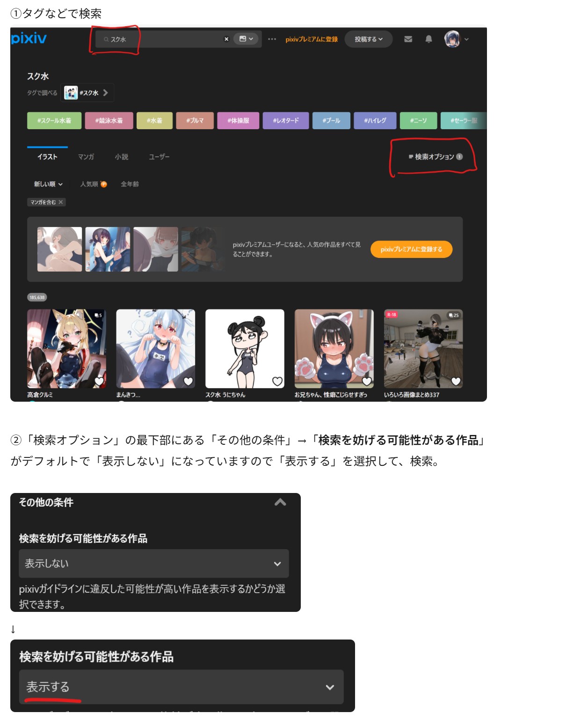Image resolution: width=581 pixels, height=728 pixels.
Task: Open the image search type dropdown
Action: pyautogui.click(x=246, y=39)
